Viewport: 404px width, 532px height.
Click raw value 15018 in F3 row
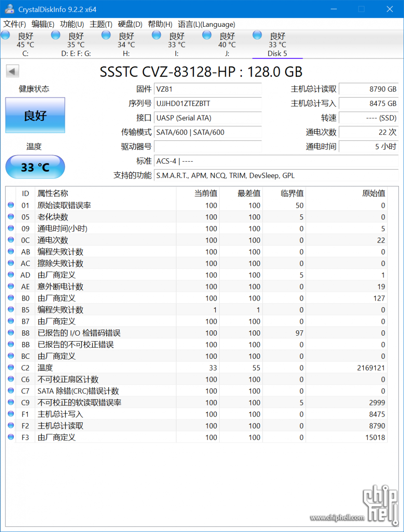tap(375, 437)
